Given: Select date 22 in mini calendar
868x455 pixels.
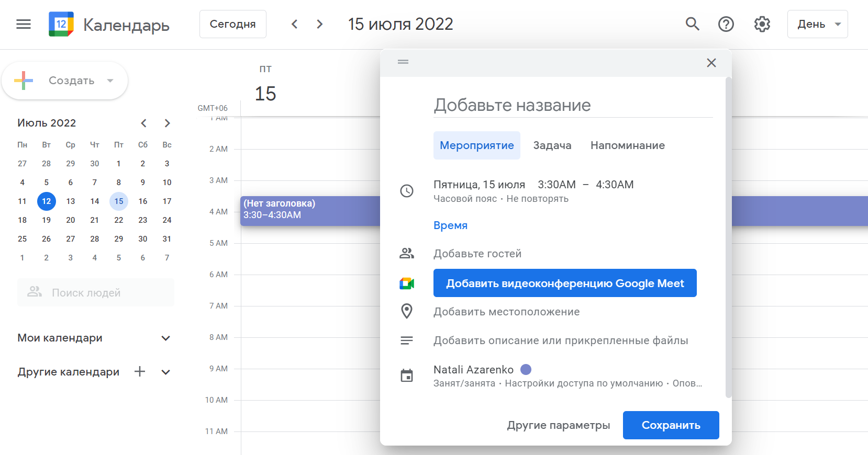Looking at the screenshot, I should point(119,220).
